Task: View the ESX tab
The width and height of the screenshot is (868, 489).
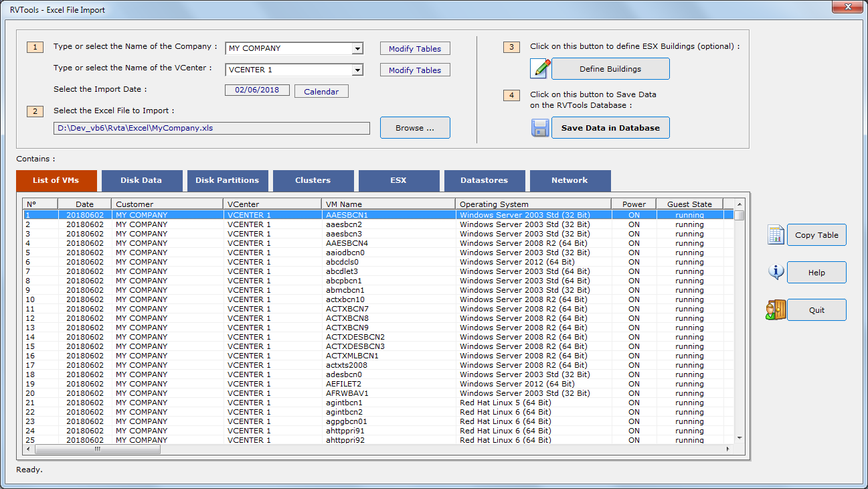Action: tap(398, 180)
